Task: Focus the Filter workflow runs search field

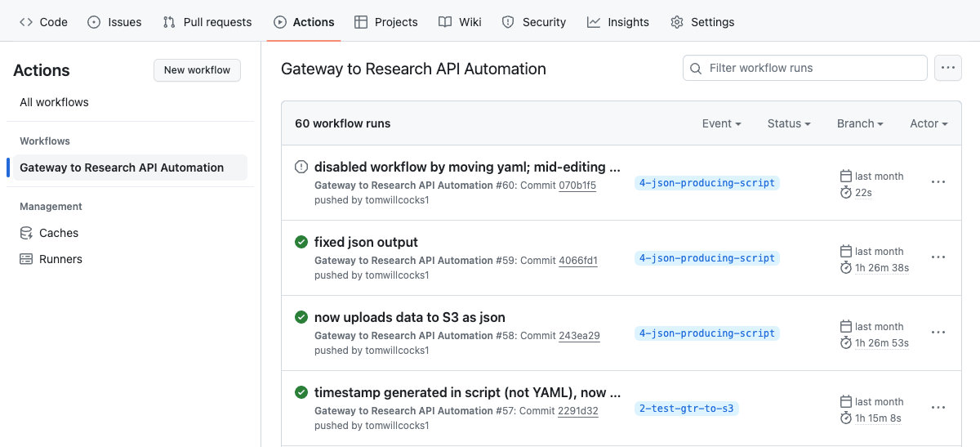Action: (804, 68)
